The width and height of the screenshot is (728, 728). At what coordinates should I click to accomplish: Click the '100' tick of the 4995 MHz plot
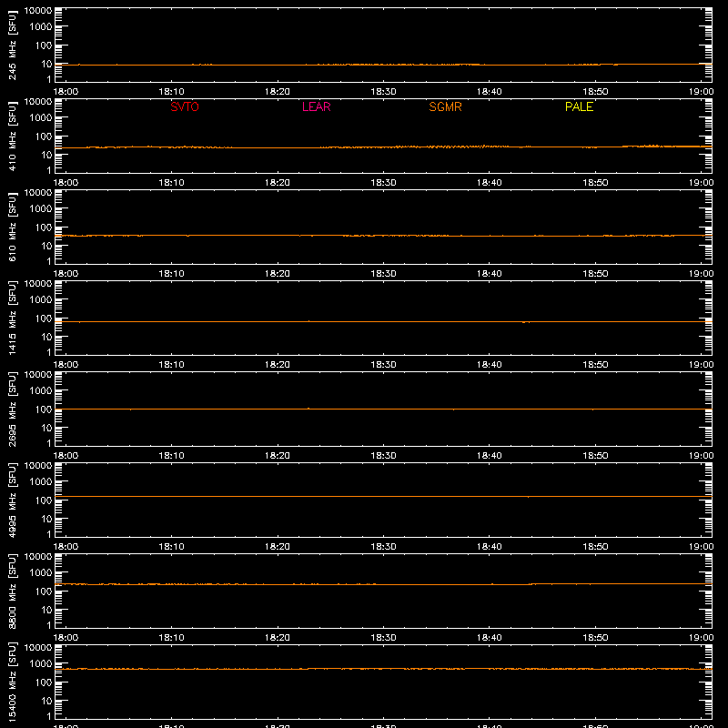(44, 500)
